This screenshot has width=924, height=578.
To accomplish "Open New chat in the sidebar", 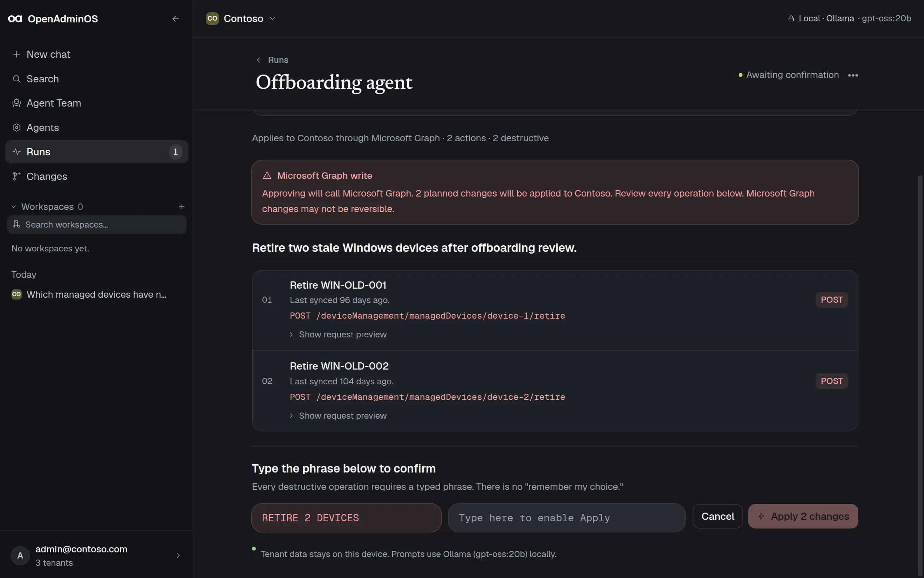I will coord(96,54).
